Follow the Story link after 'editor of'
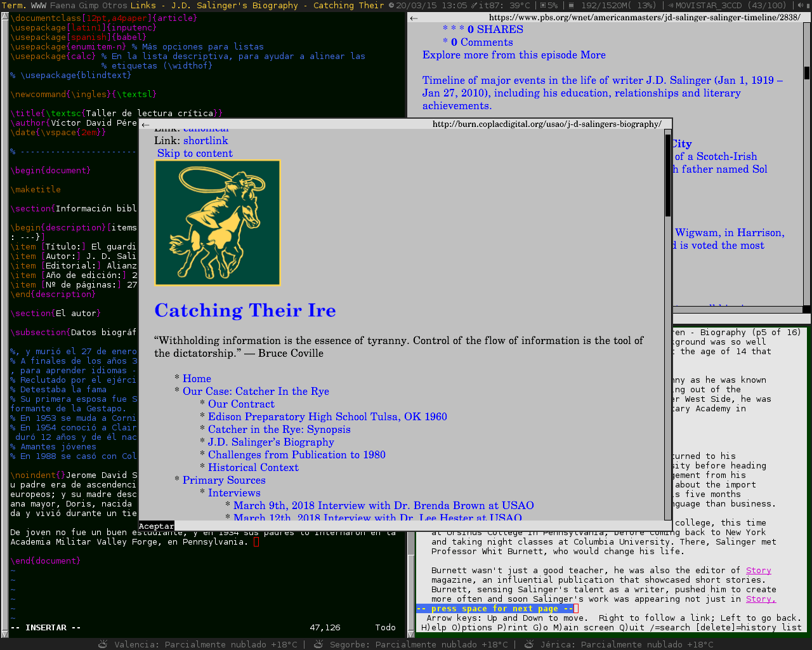This screenshot has height=650, width=812. 759,571
